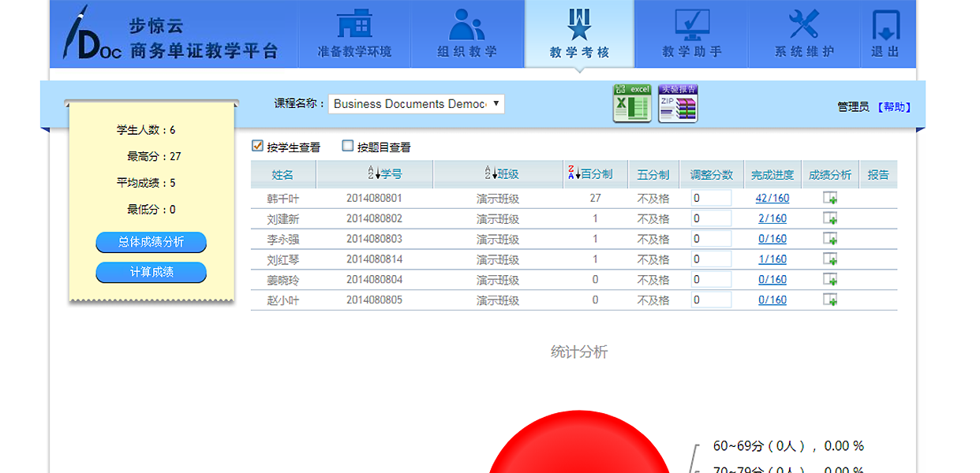Screen dimensions: 980x473
Task: Open score analysis icon for 李永强
Action: pyautogui.click(x=830, y=239)
